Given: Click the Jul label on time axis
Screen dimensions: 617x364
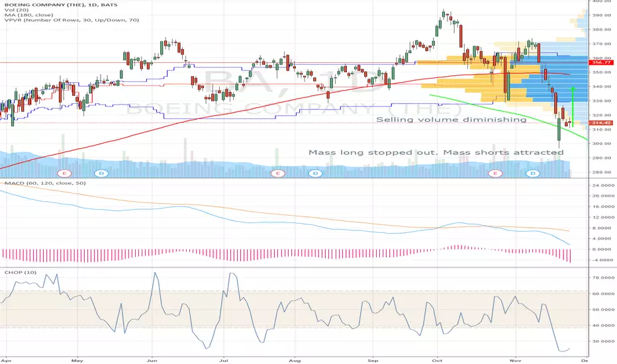Looking at the screenshot, I should click(x=224, y=360).
